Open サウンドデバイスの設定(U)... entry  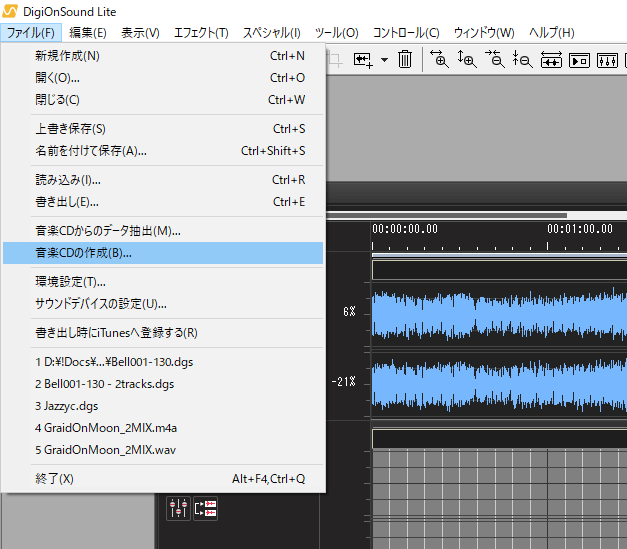(163, 304)
